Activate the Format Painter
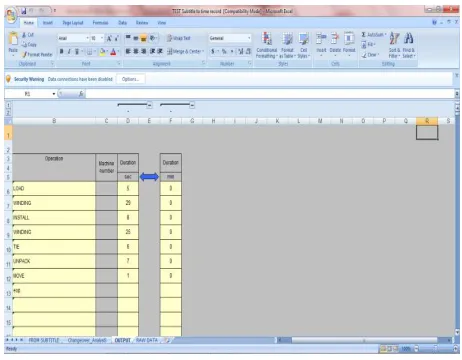This screenshot has height=360, width=462. [x=37, y=54]
